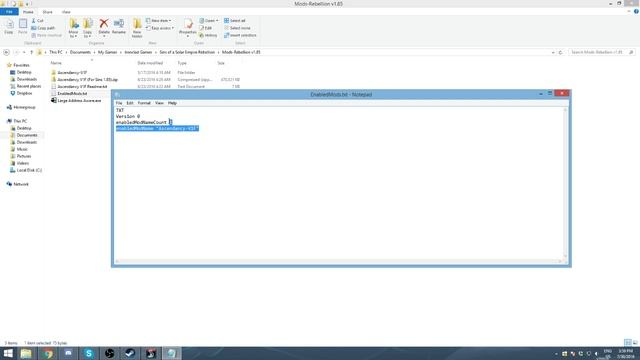640x360 pixels.
Task: Open the recent locations dropdown arrow
Action: coord(24,52)
